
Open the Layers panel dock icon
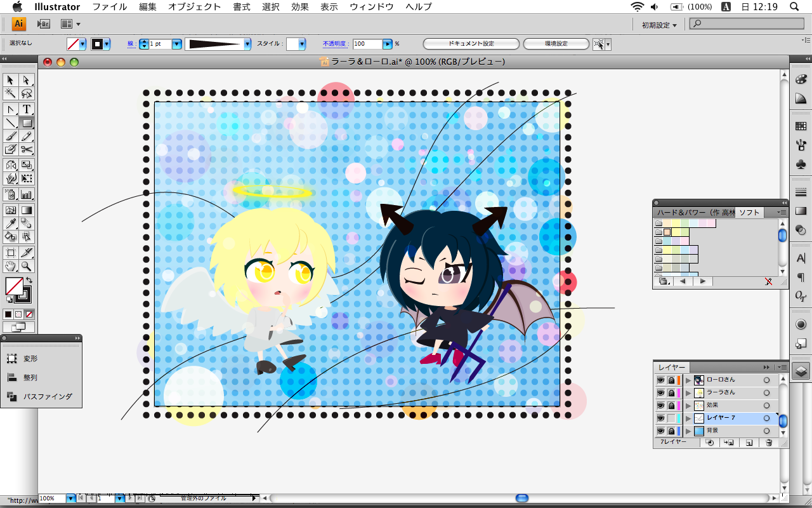pyautogui.click(x=801, y=371)
